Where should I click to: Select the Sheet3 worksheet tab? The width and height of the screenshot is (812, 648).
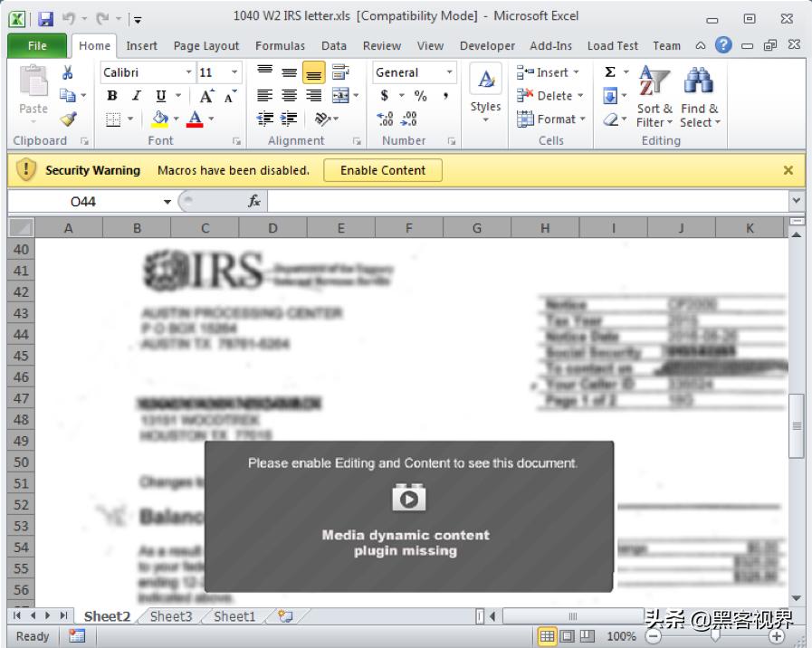point(170,616)
